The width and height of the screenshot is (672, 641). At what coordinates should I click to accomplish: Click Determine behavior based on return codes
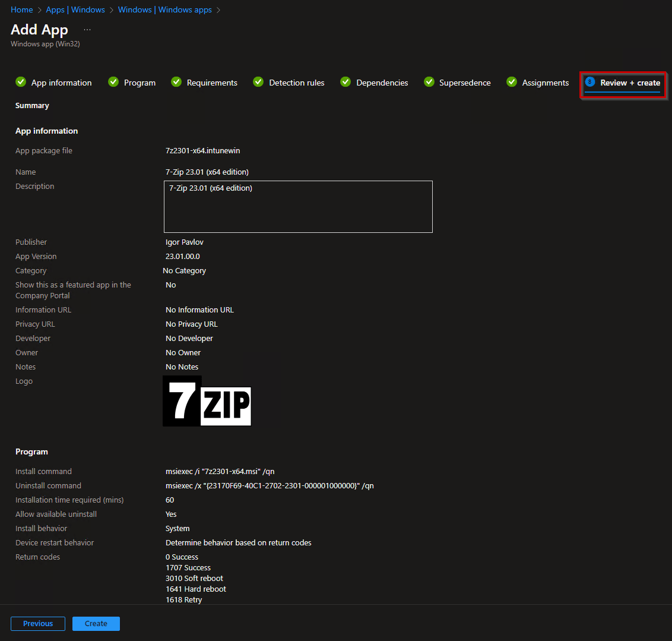point(238,543)
